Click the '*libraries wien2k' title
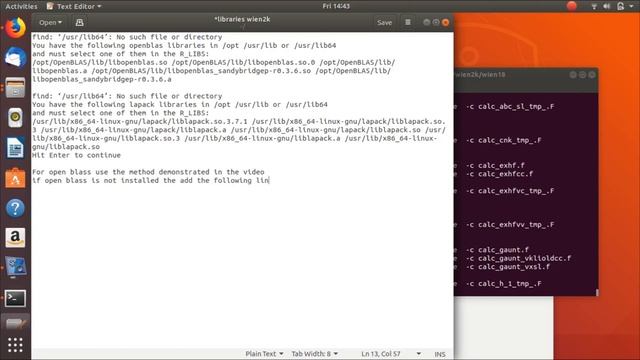The width and height of the screenshot is (640, 360). 242,19
